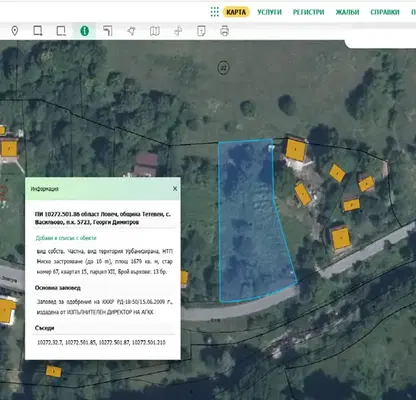
Task: Select the rectangle selection tool
Action: pyautogui.click(x=38, y=31)
